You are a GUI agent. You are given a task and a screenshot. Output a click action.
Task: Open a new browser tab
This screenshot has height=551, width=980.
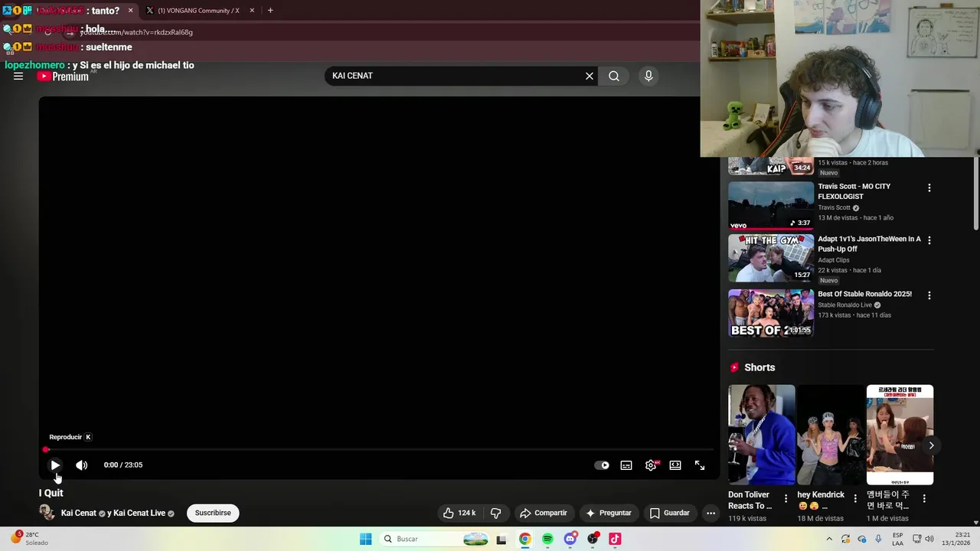[270, 11]
